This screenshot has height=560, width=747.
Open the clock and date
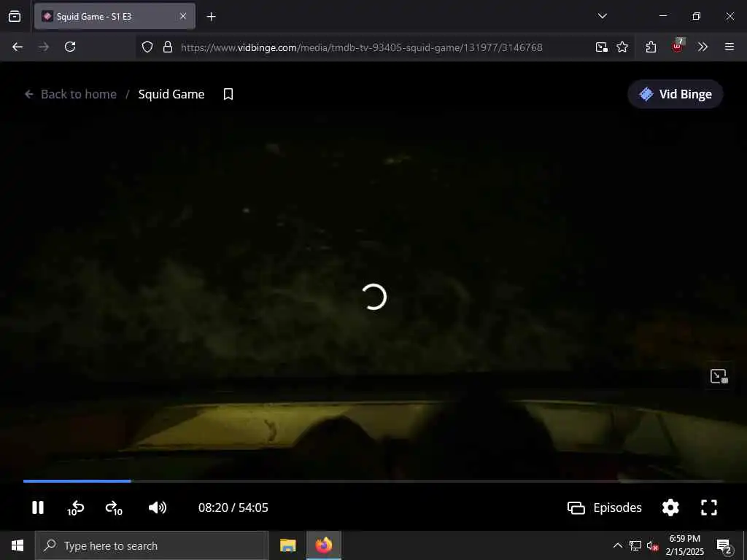tap(684, 545)
